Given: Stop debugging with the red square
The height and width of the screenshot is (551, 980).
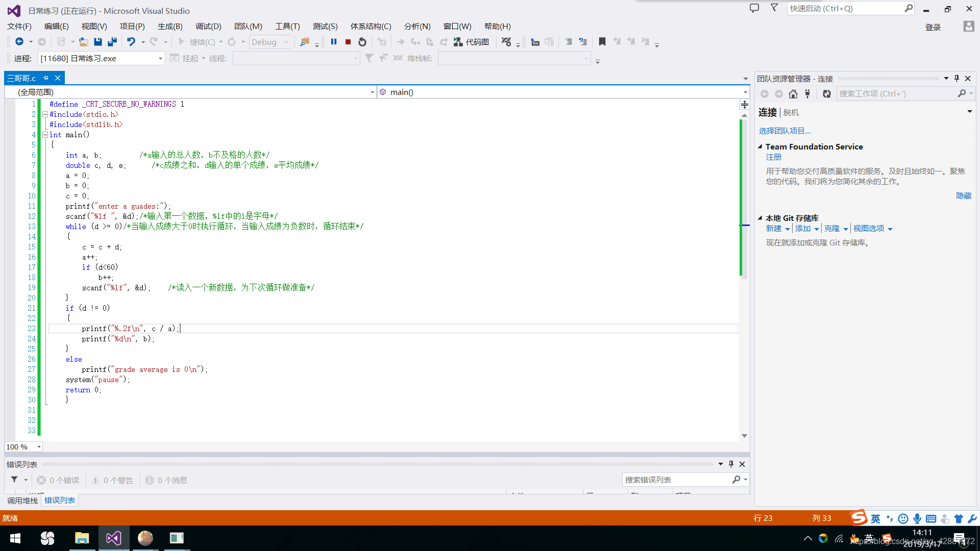Looking at the screenshot, I should (348, 42).
